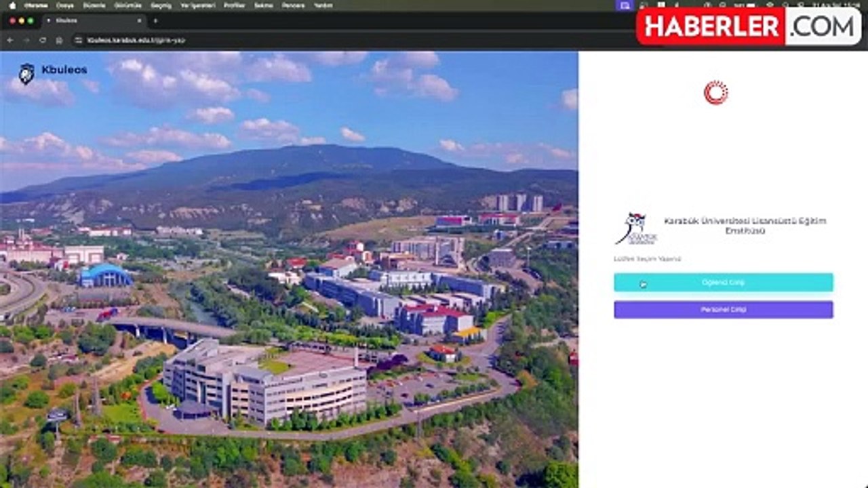Open the Görüntüle menu
The height and width of the screenshot is (488, 868).
tap(128, 5)
